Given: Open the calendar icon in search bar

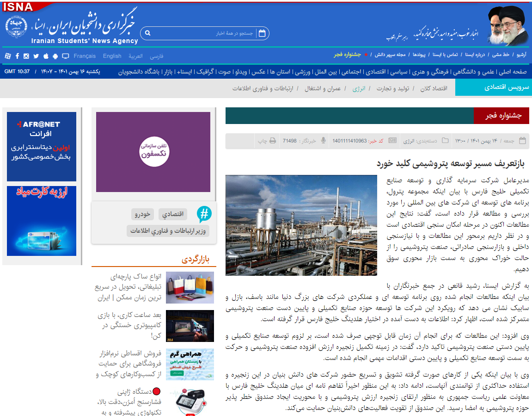Looking at the screenshot, I should (x=262, y=33).
